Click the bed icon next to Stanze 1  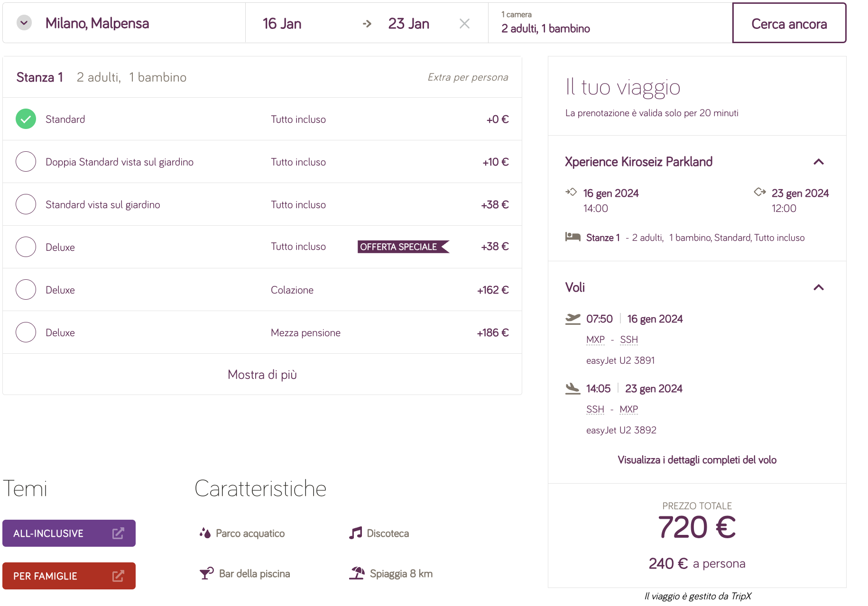coord(573,237)
